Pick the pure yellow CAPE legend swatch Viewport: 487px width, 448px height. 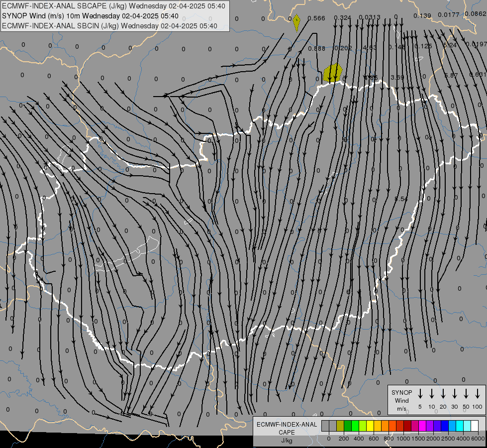pyautogui.click(x=370, y=426)
